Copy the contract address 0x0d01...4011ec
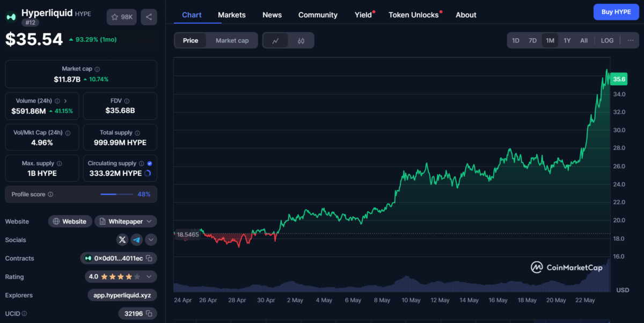Viewport: 644px width, 323px height. click(149, 259)
